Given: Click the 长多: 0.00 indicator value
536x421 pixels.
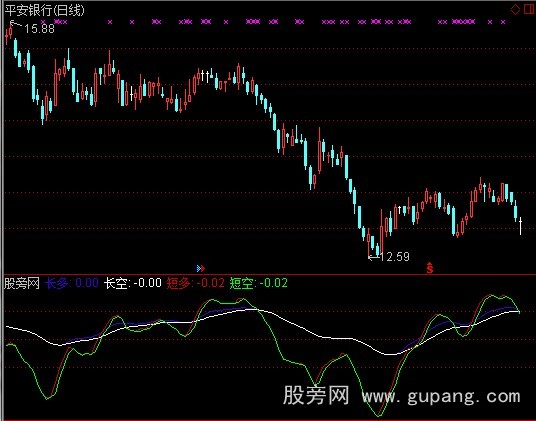Looking at the screenshot, I should 72,283.
